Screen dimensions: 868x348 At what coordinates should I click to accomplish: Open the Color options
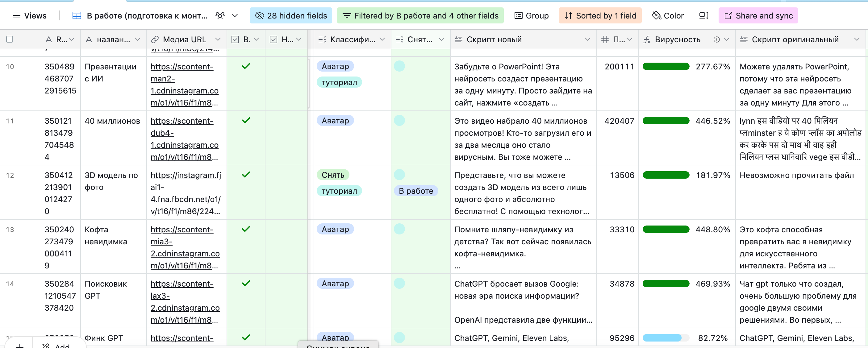click(x=667, y=15)
